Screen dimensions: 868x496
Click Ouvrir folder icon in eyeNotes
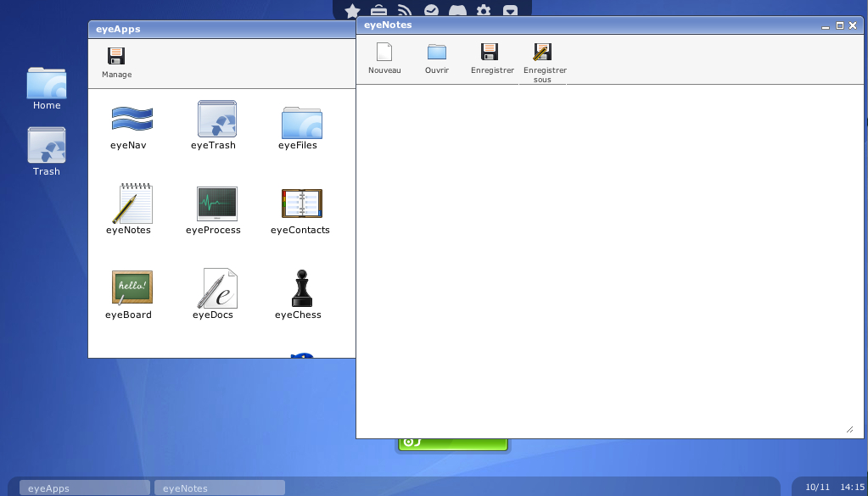pyautogui.click(x=437, y=52)
